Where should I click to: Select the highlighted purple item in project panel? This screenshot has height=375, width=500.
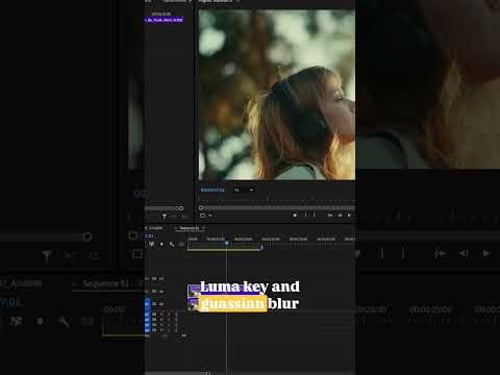(164, 20)
